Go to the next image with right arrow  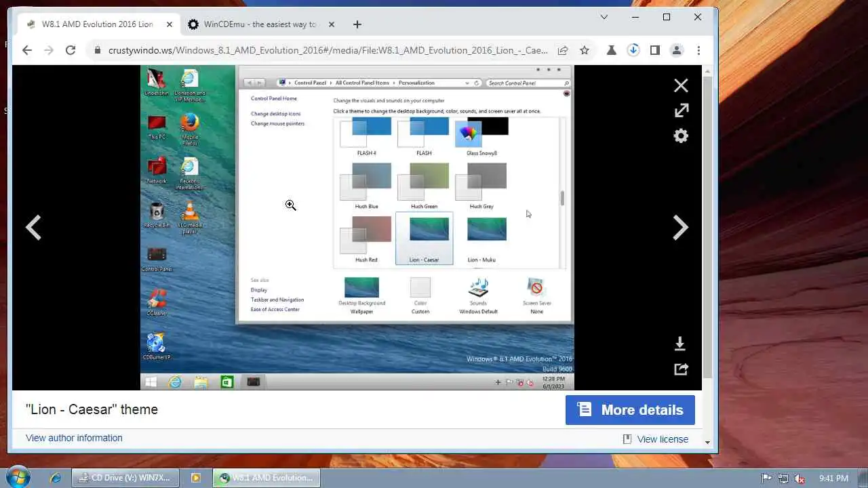(680, 228)
